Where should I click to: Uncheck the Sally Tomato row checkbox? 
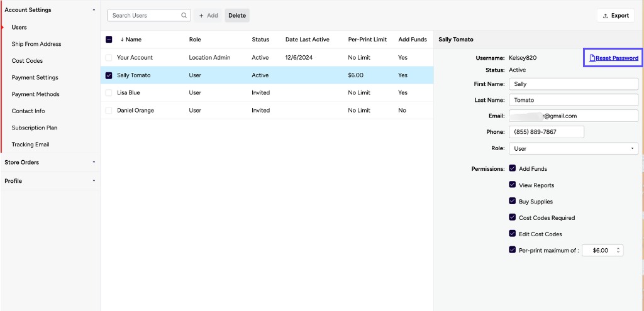tap(109, 75)
